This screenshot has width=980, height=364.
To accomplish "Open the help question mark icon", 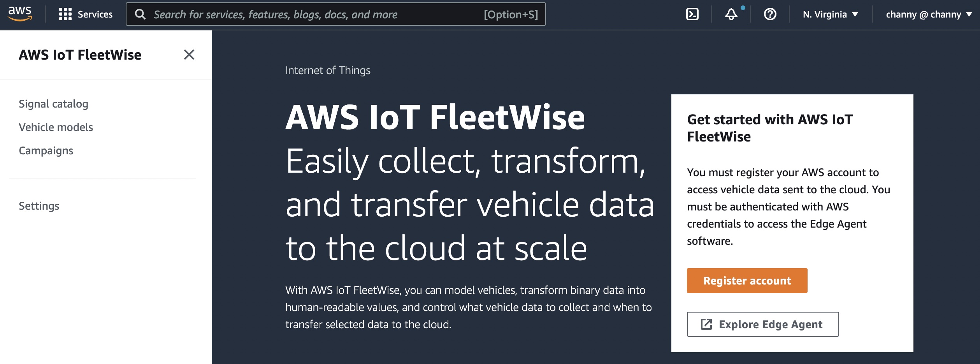I will (x=770, y=14).
